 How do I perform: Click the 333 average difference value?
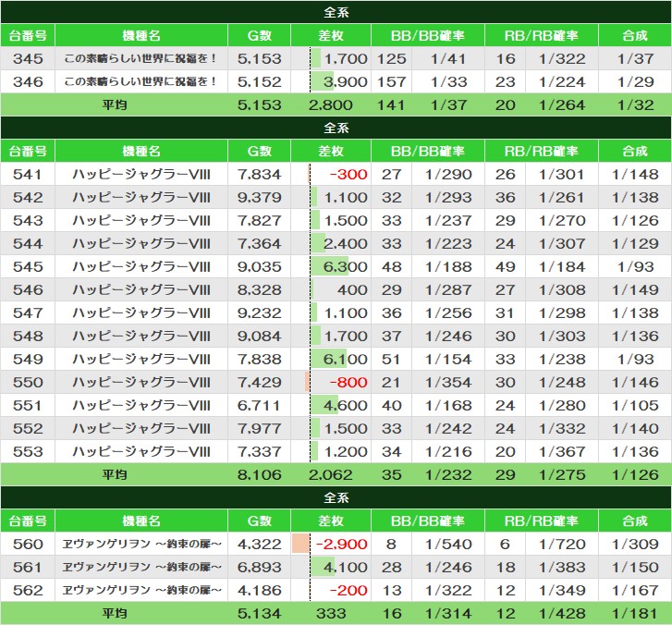pos(330,613)
